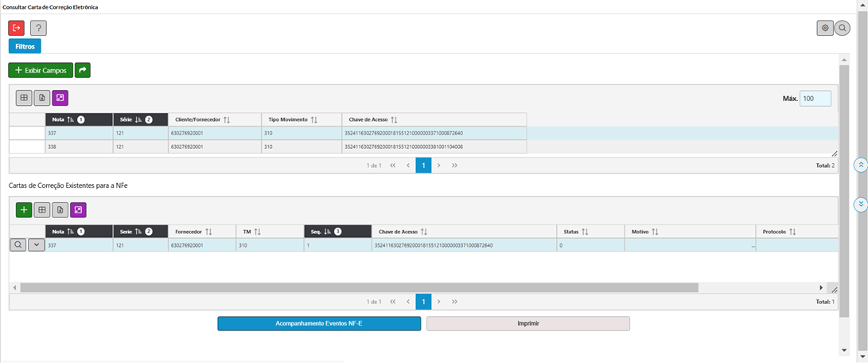Collapse section using double-chevron up circle
Image resolution: width=868 pixels, height=363 pixels.
tap(860, 165)
